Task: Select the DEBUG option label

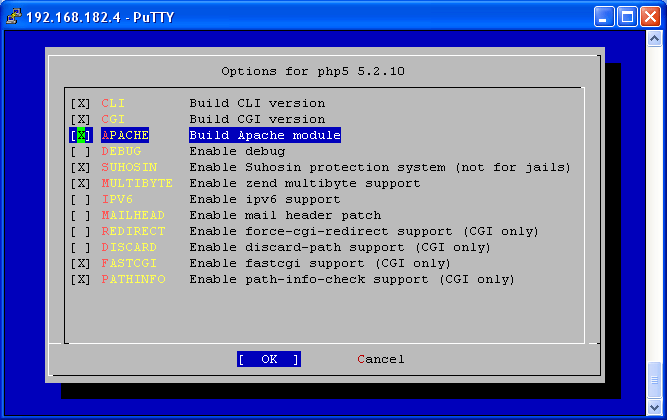Action: (x=121, y=151)
